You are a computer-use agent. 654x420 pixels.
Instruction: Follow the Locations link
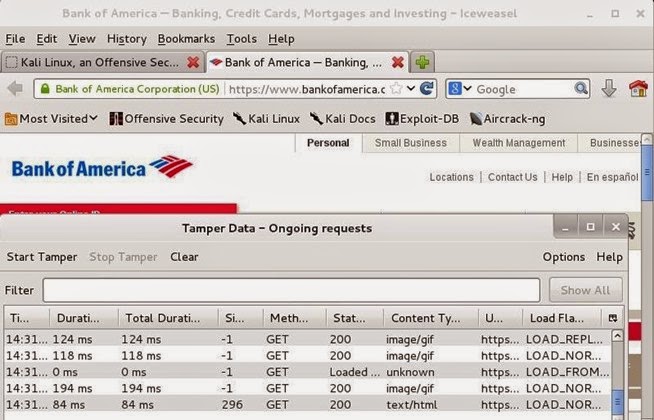[451, 177]
